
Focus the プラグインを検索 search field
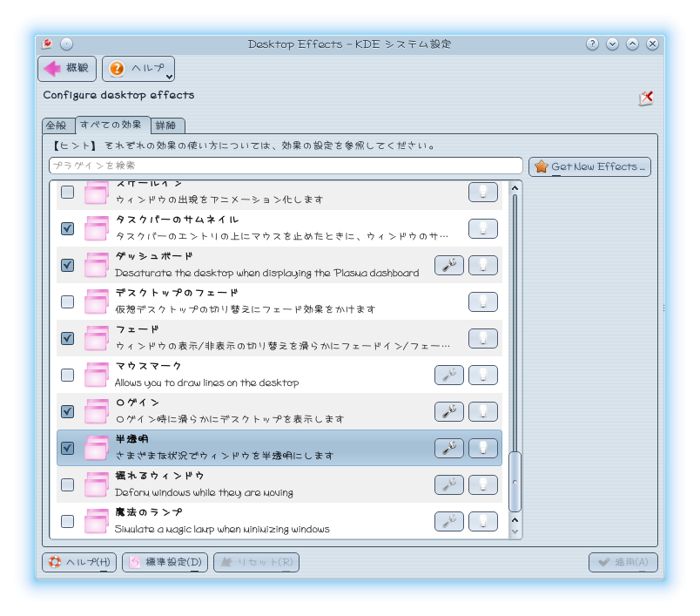point(286,166)
